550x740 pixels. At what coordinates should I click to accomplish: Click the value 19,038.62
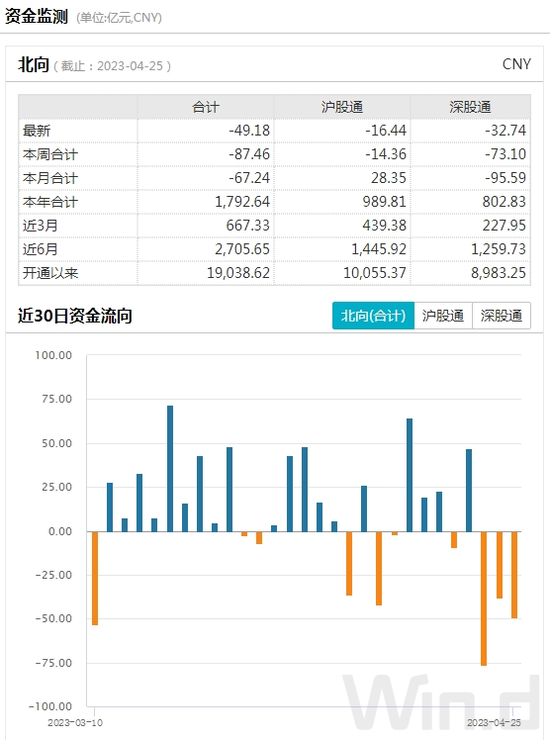point(238,273)
